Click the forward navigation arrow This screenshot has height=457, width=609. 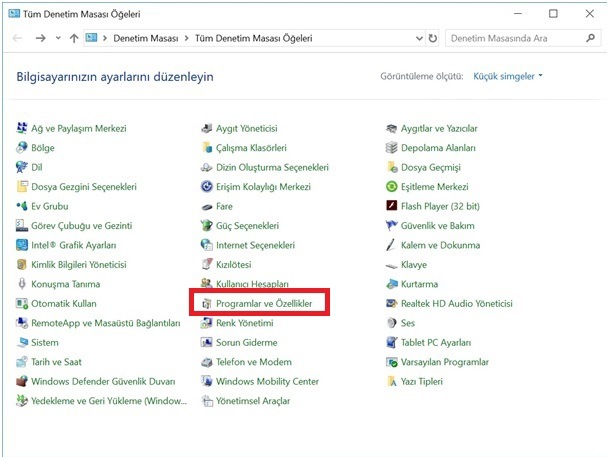[40, 38]
